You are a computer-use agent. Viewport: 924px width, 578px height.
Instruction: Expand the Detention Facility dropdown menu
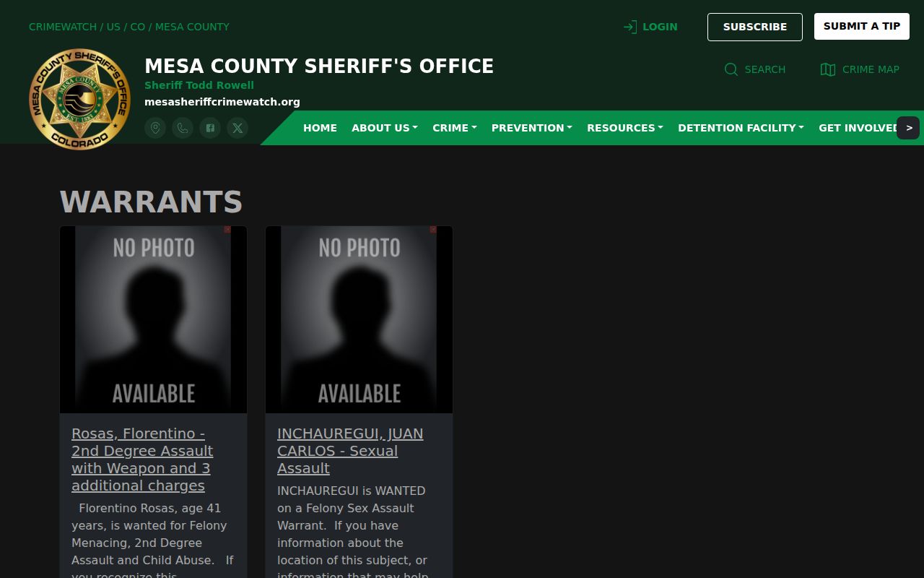[x=741, y=128]
